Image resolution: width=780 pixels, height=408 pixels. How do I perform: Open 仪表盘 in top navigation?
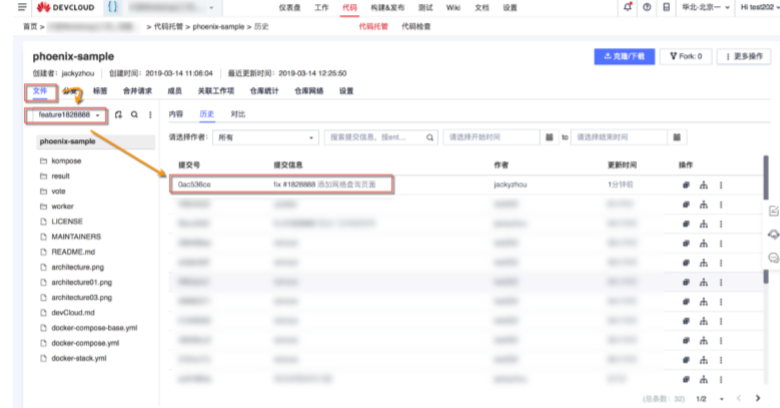tap(290, 7)
